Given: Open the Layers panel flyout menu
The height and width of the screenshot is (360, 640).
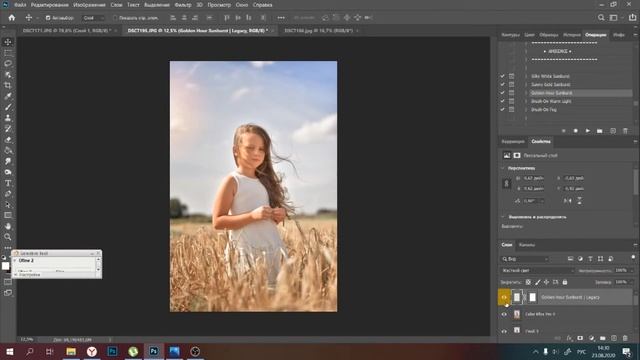Looking at the screenshot, I should click(635, 245).
